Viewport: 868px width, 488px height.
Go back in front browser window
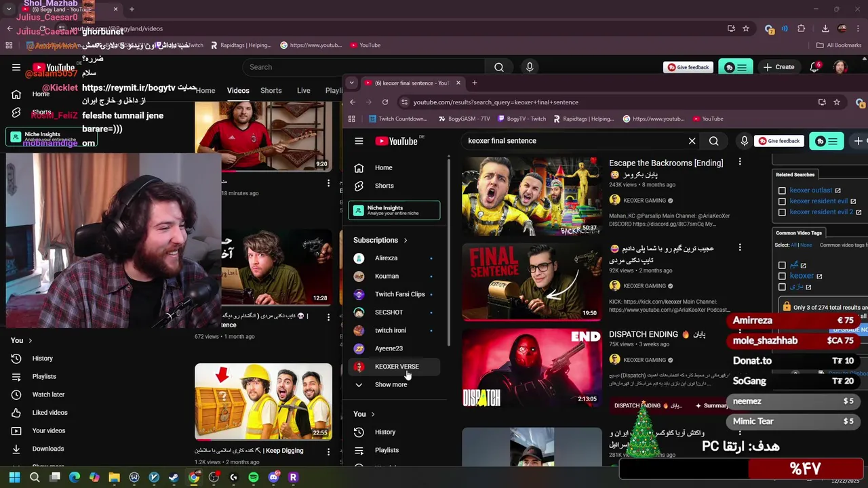pyautogui.click(x=353, y=102)
